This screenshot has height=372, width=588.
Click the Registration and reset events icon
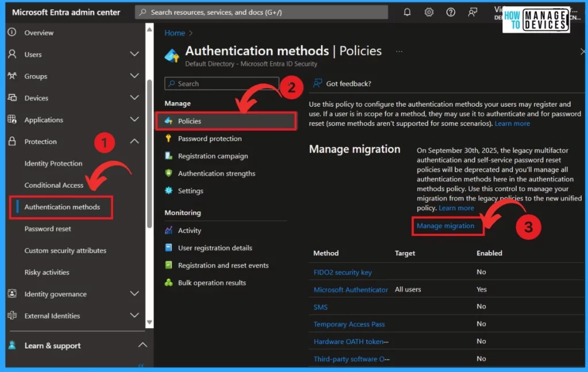coord(169,265)
